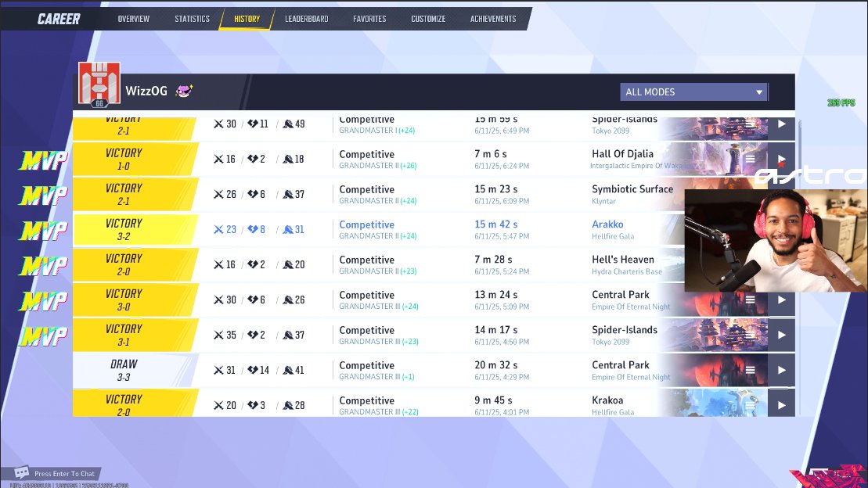Click the '6/11/25, 6:09 PM' timestamp
Viewport: 868px width, 488px height.
coord(502,201)
